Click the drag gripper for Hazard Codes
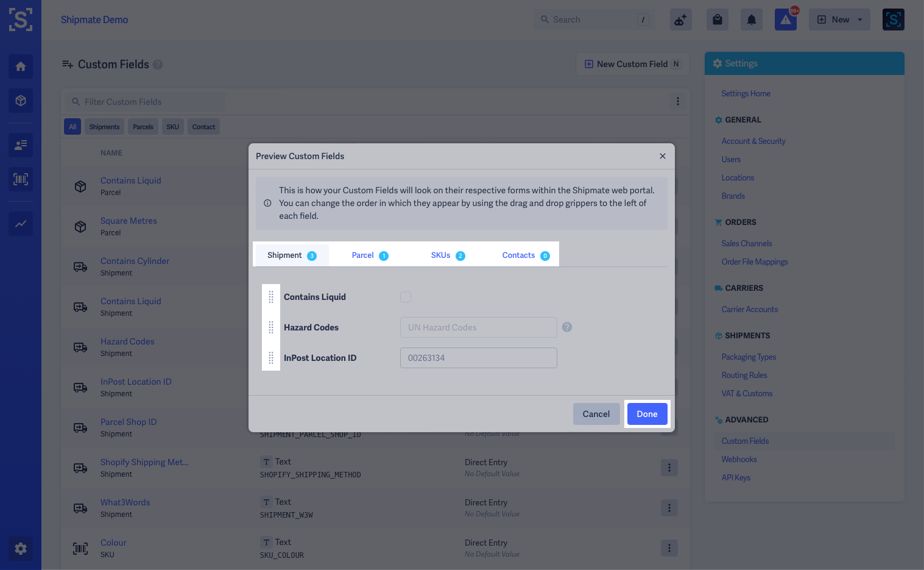924x570 pixels. click(271, 327)
